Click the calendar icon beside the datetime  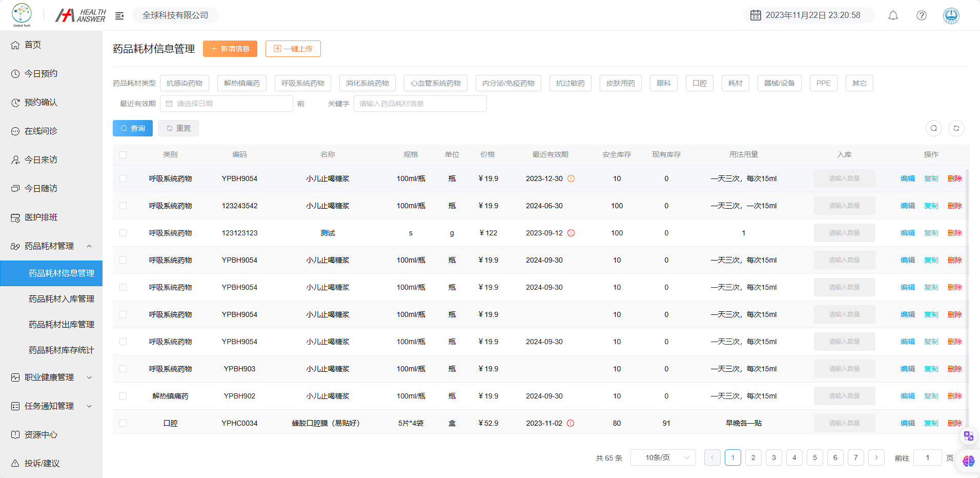(756, 15)
